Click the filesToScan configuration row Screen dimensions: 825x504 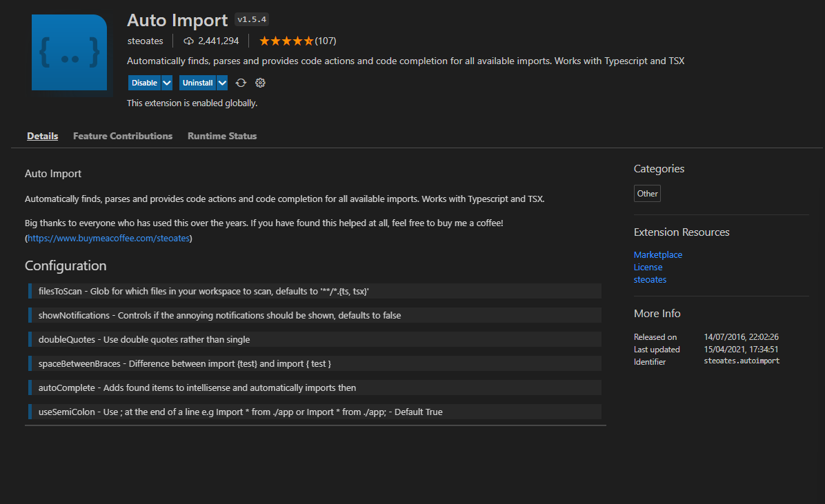tap(315, 291)
